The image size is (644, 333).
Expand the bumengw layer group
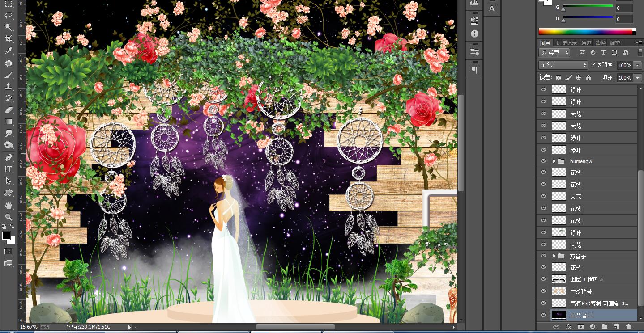coord(554,161)
